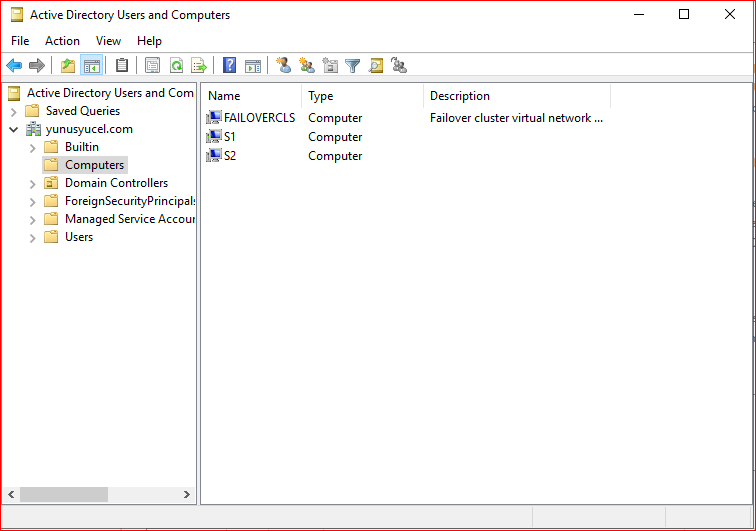
Task: Open Help with the question mark icon
Action: point(230,65)
